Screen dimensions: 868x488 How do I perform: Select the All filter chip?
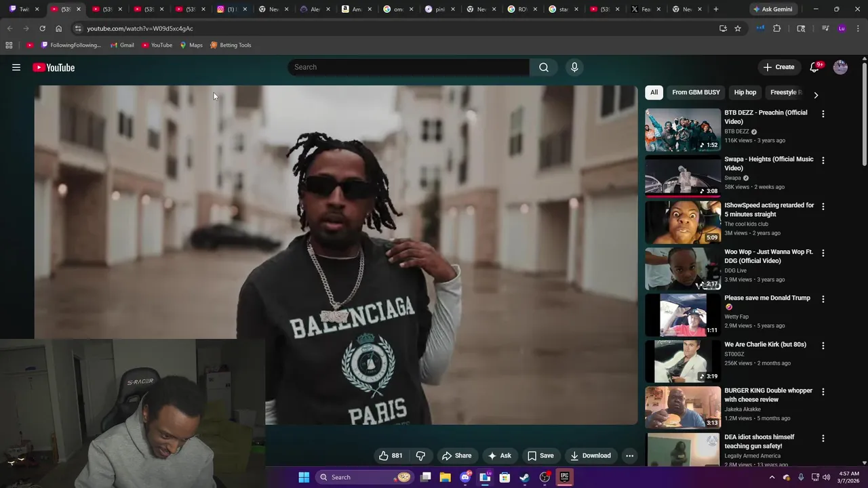tap(654, 92)
